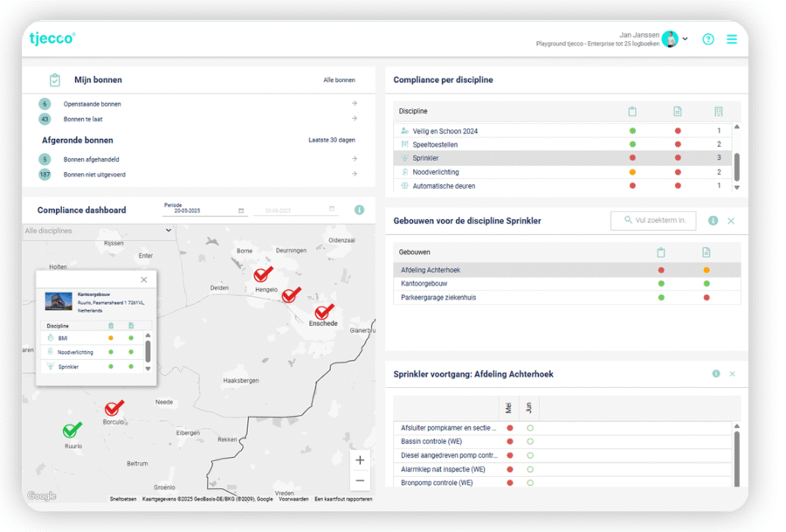Screen dimensions: 786x532
Task: Select Noodverlichting row in map popup
Action: tap(92, 352)
